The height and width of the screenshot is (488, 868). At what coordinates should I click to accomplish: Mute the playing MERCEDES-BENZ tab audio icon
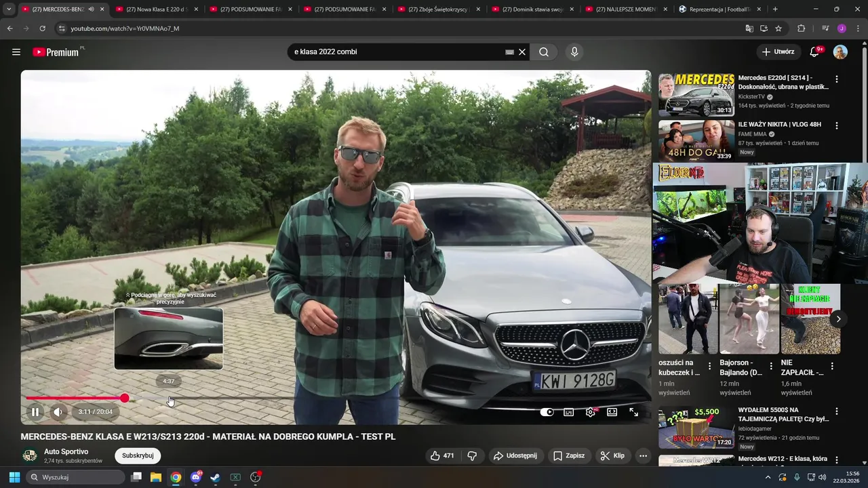point(91,9)
